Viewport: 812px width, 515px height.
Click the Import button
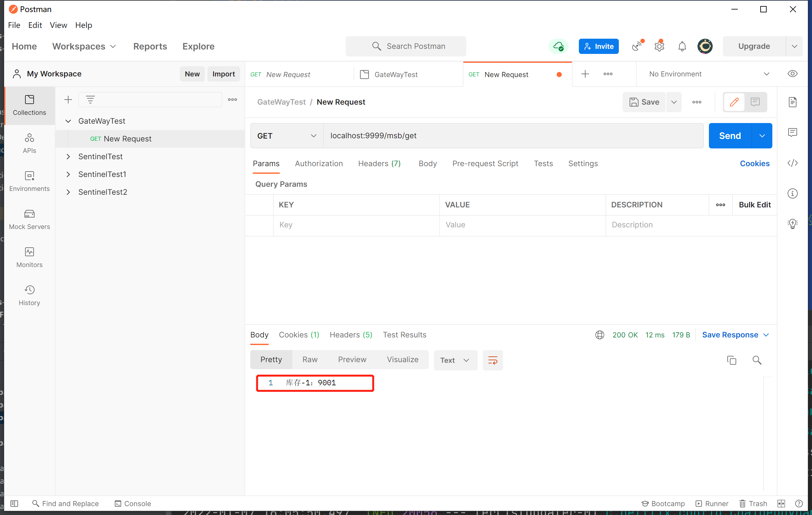[224, 74]
